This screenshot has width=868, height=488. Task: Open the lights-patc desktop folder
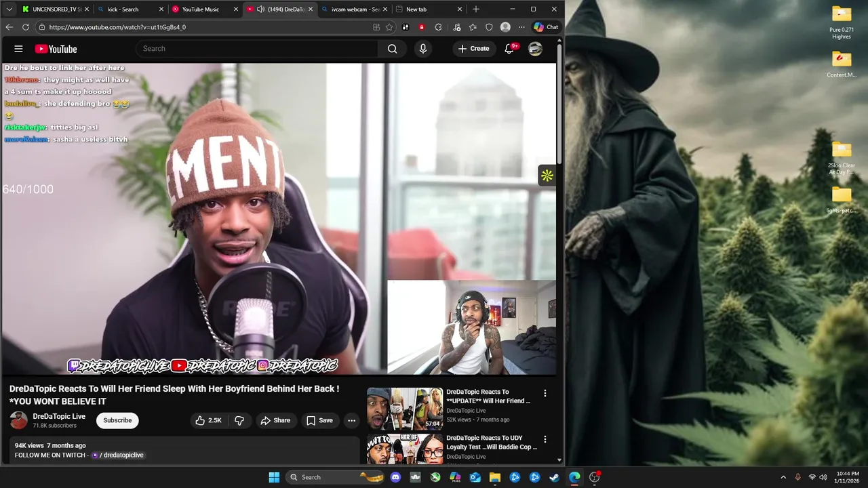click(x=842, y=199)
